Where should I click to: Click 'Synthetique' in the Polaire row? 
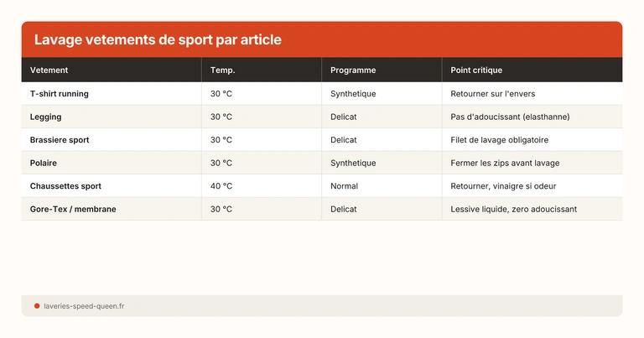[x=353, y=163]
